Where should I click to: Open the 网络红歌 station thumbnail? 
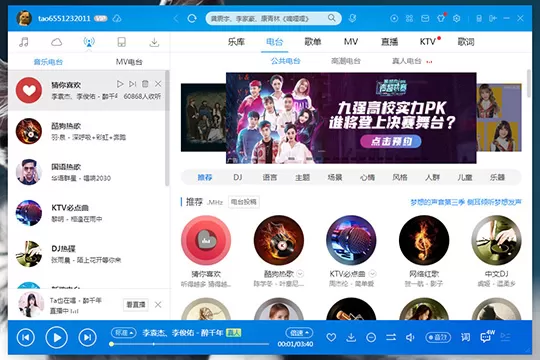coord(424,240)
